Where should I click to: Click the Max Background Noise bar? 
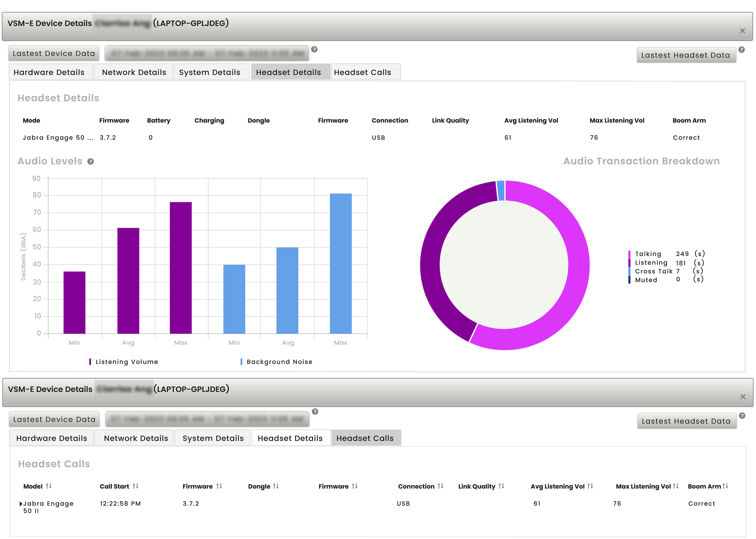341,263
